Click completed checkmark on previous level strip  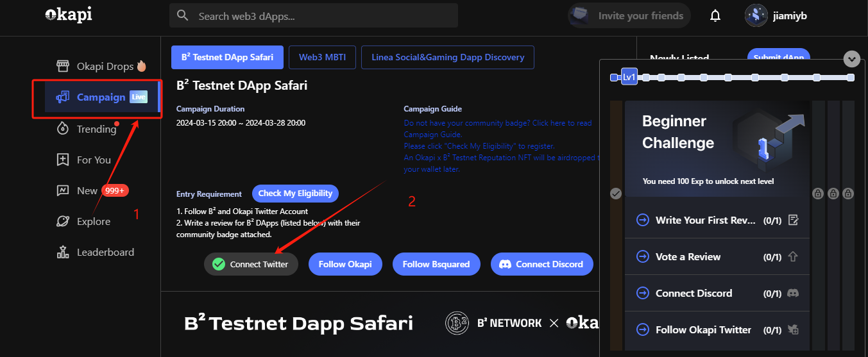click(x=616, y=193)
